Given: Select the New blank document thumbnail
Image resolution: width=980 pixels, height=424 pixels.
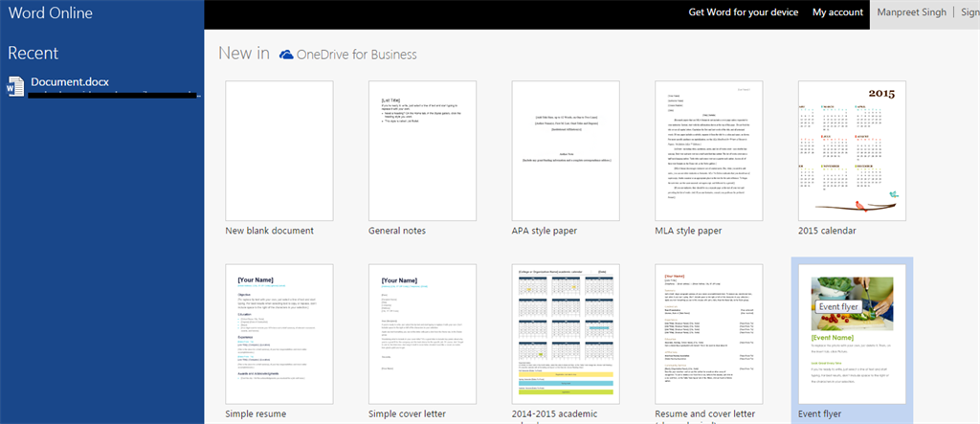Looking at the screenshot, I should (x=279, y=150).
